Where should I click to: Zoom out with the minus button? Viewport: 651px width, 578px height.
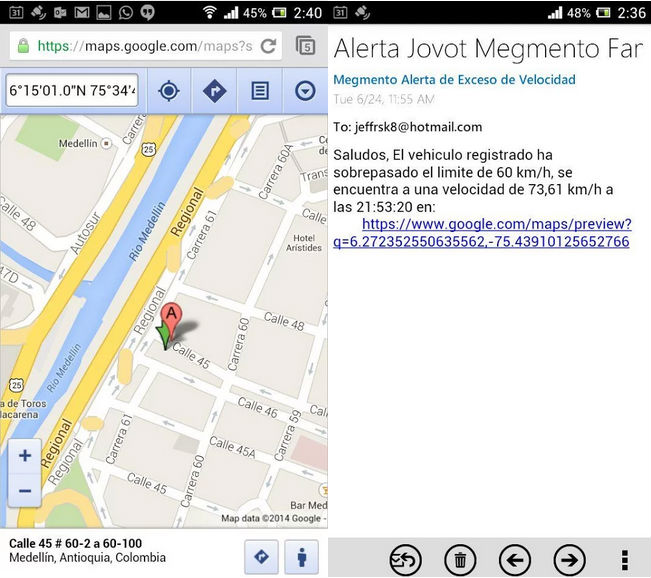pyautogui.click(x=25, y=491)
